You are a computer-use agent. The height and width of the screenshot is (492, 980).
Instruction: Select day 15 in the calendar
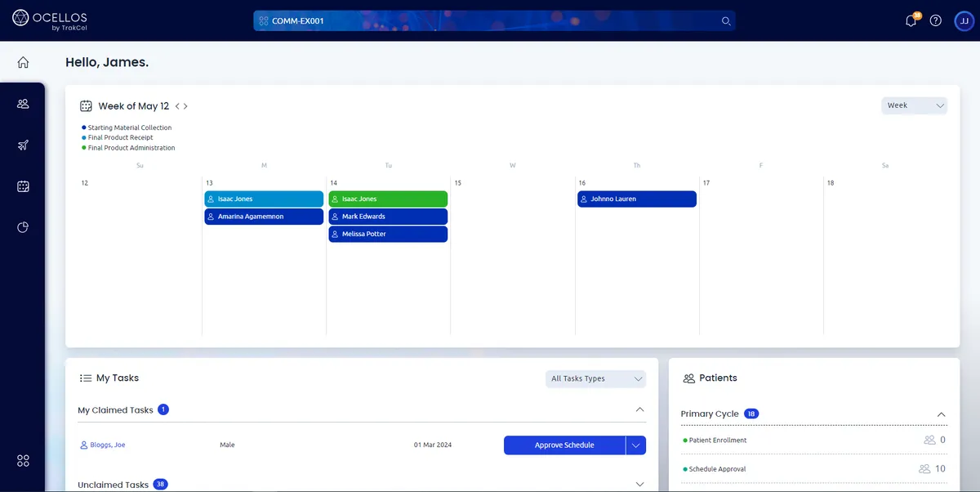pos(458,183)
